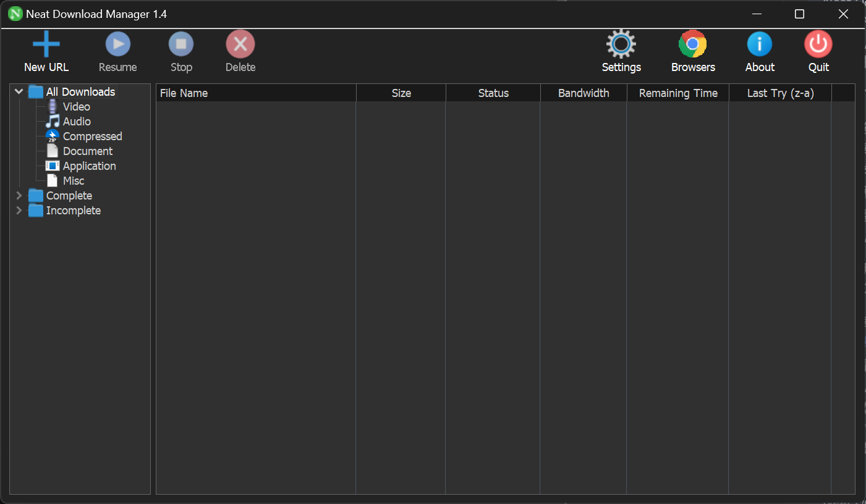Select the Complete folder label
Viewport: 866px width, 504px height.
tap(69, 196)
